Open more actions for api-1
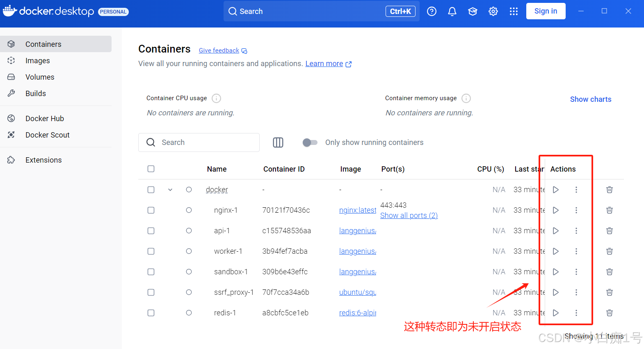Image resolution: width=644 pixels, height=349 pixels. tap(576, 231)
